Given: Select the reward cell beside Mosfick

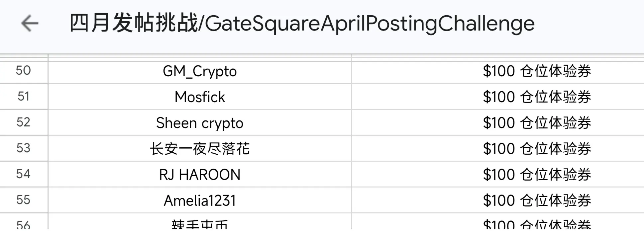Looking at the screenshot, I should coord(498,97).
